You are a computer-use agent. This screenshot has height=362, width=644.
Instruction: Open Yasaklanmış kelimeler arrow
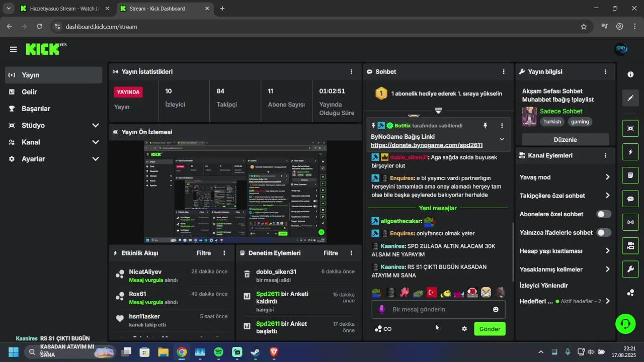click(607, 269)
